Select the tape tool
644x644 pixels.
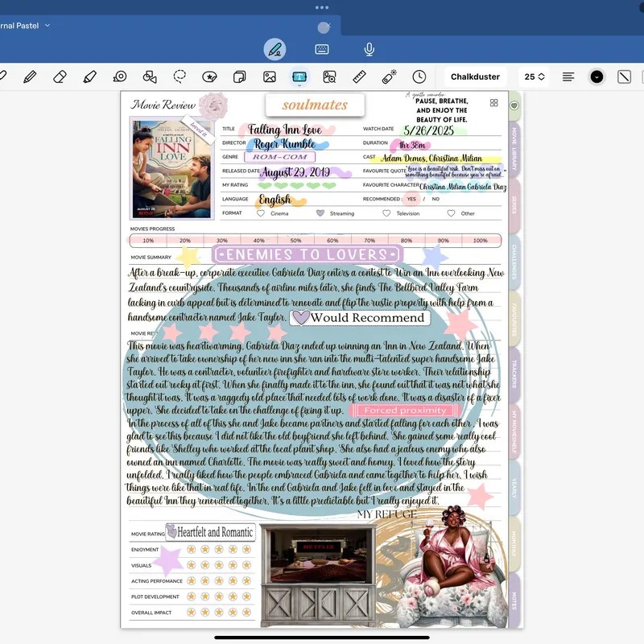coord(120,76)
